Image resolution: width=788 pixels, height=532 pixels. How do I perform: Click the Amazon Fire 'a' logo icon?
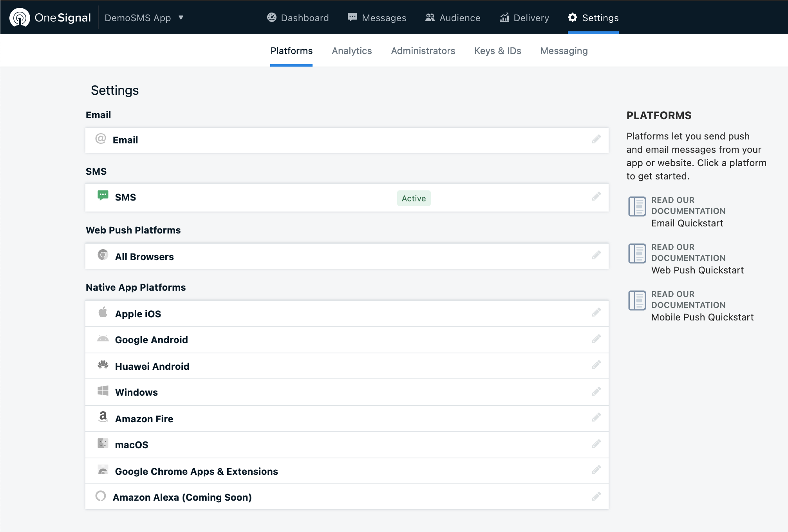(103, 417)
